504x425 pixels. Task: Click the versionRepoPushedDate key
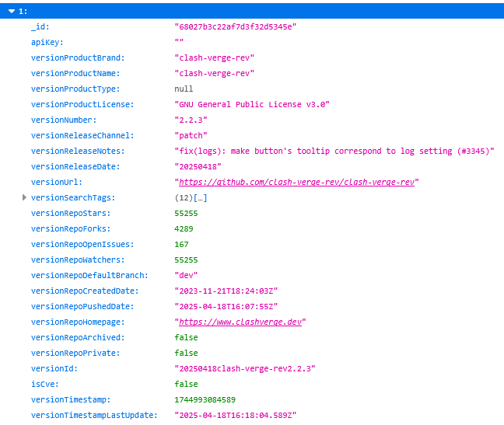tap(82, 307)
